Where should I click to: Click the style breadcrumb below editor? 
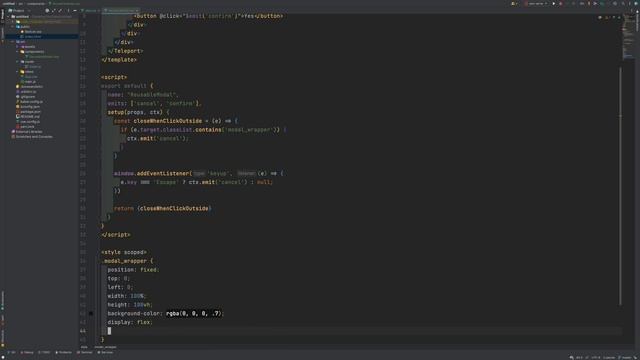point(84,347)
